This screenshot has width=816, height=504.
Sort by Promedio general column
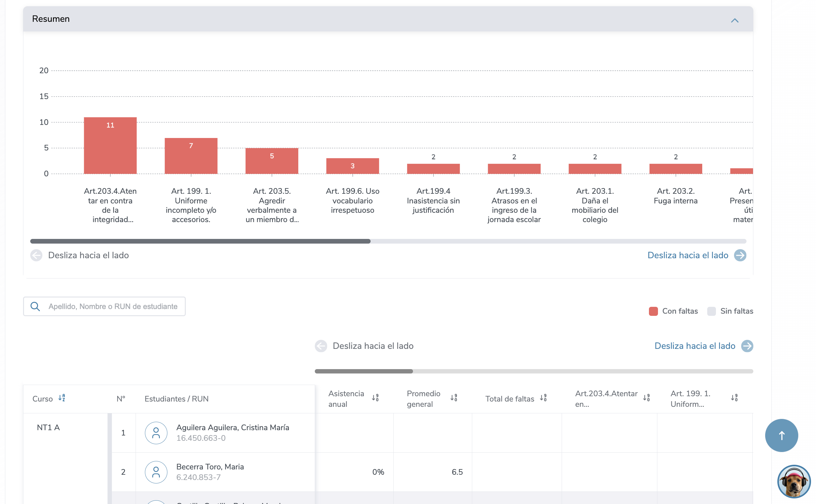tap(454, 398)
